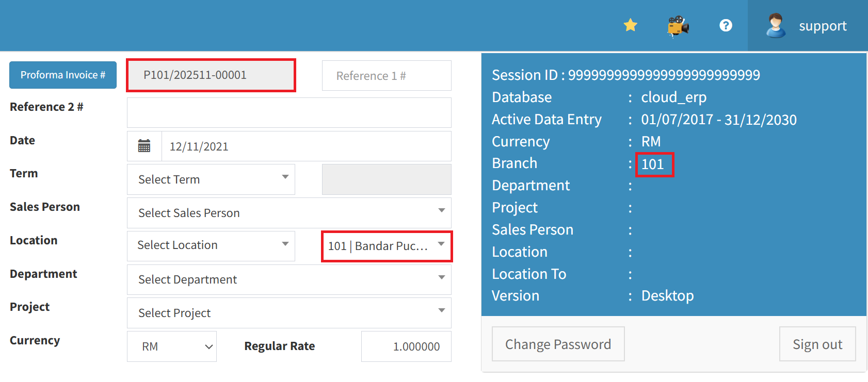Image resolution: width=868 pixels, height=382 pixels.
Task: Expand the Select Project dropdown
Action: point(289,313)
